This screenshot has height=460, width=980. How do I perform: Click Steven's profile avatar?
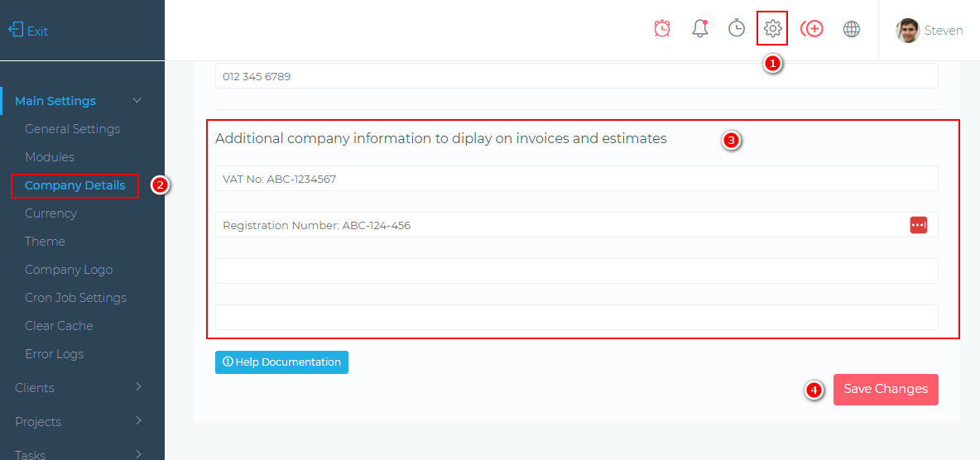[x=907, y=30]
